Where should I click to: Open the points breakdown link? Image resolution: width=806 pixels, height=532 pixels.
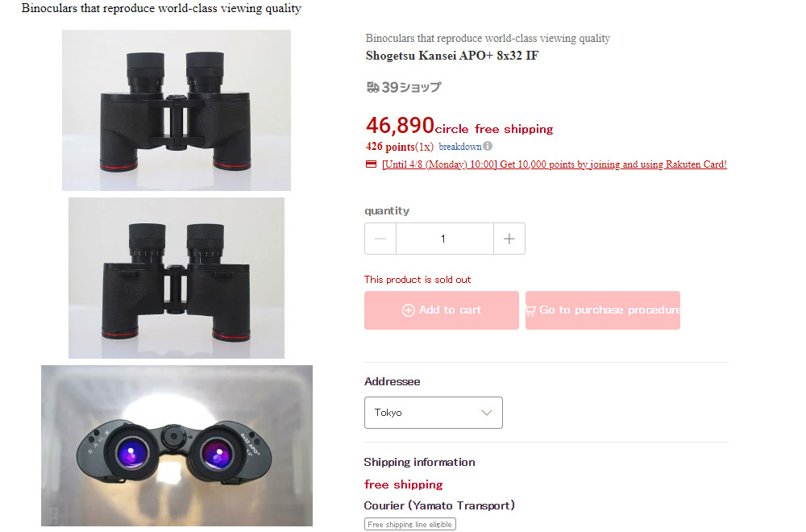460,147
